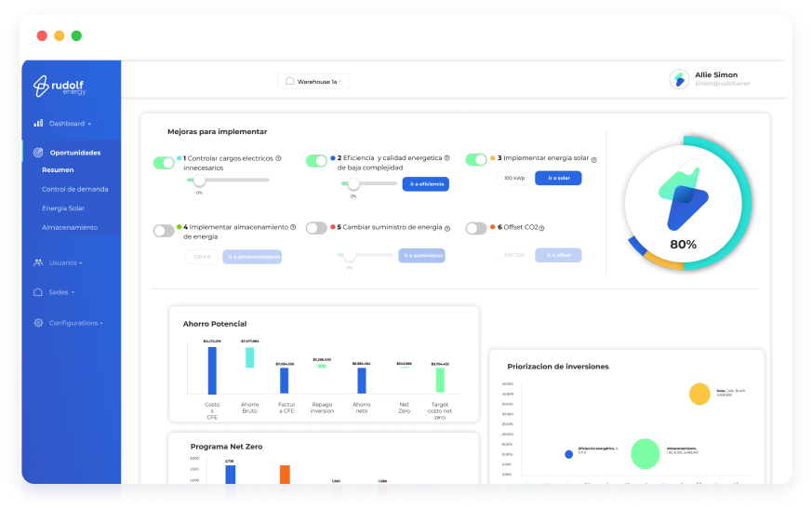Viewport: 812px width, 509px height.
Task: Click the 100 kWp solar input field
Action: tap(514, 178)
